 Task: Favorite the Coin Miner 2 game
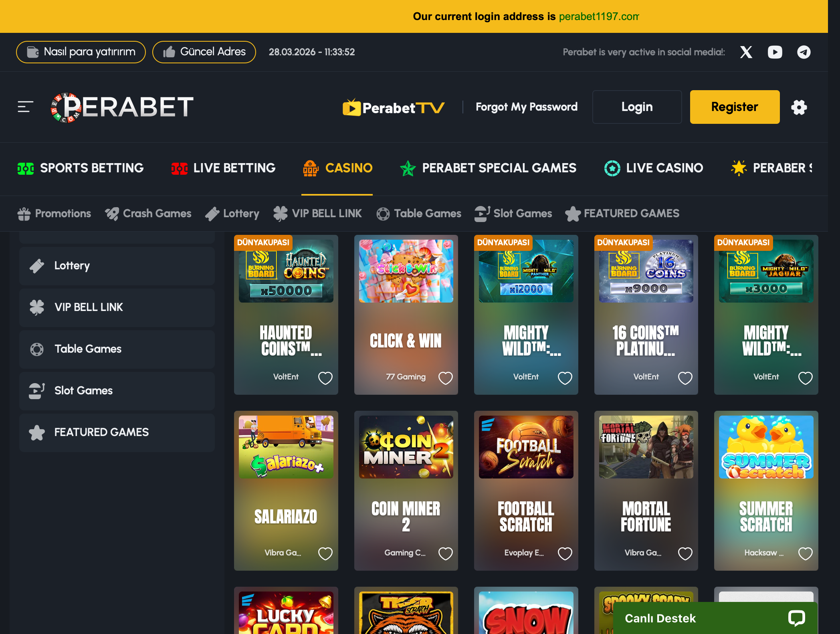445,553
